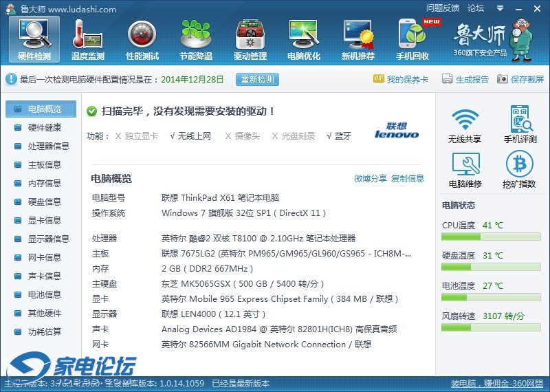Screen dimensions: 550x392
Task: Click the Analog Devices AD1984 sound card text
Action: [279, 329]
